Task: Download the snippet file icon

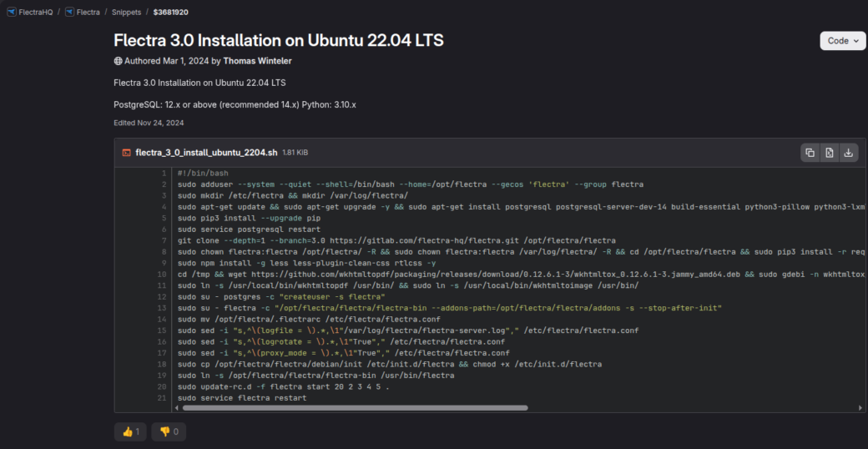Action: point(848,153)
